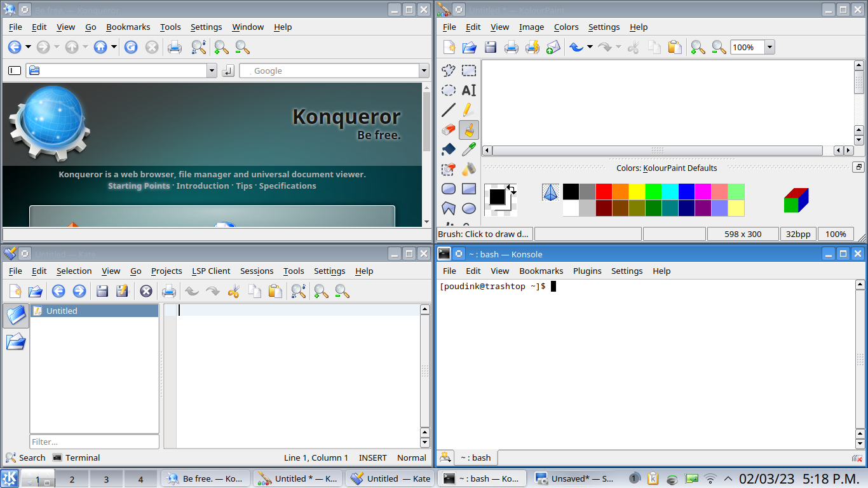The width and height of the screenshot is (868, 488).
Task: Select the Text tool in KolourPaint
Action: point(469,90)
